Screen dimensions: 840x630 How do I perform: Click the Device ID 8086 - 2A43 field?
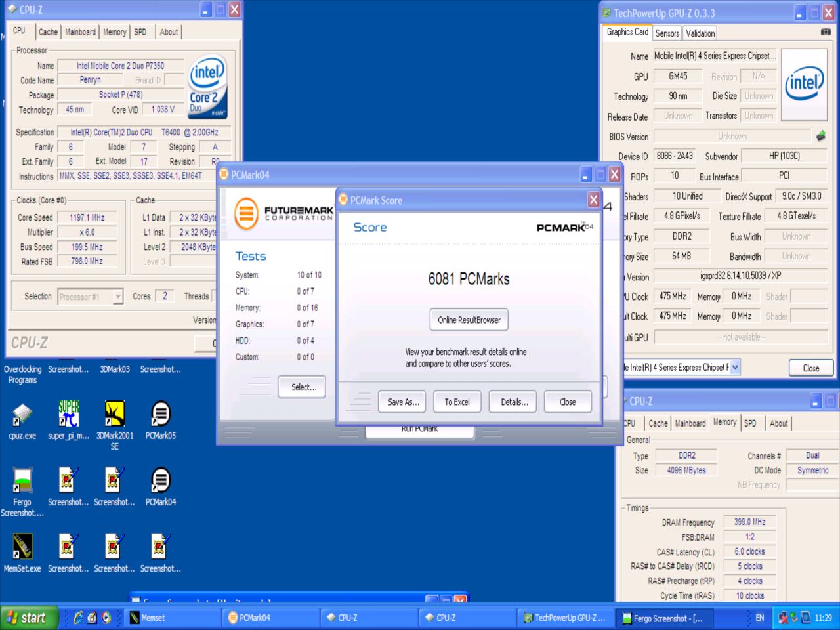(x=675, y=156)
